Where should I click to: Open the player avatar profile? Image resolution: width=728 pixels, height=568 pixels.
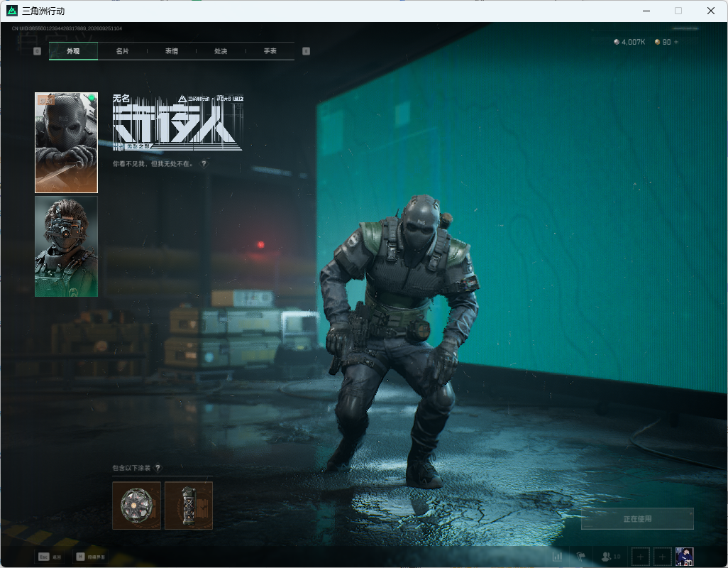tap(684, 557)
